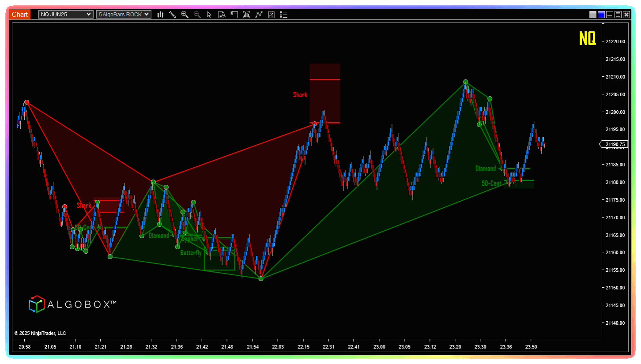Open the strategies icon
641x364 pixels.
(x=271, y=15)
